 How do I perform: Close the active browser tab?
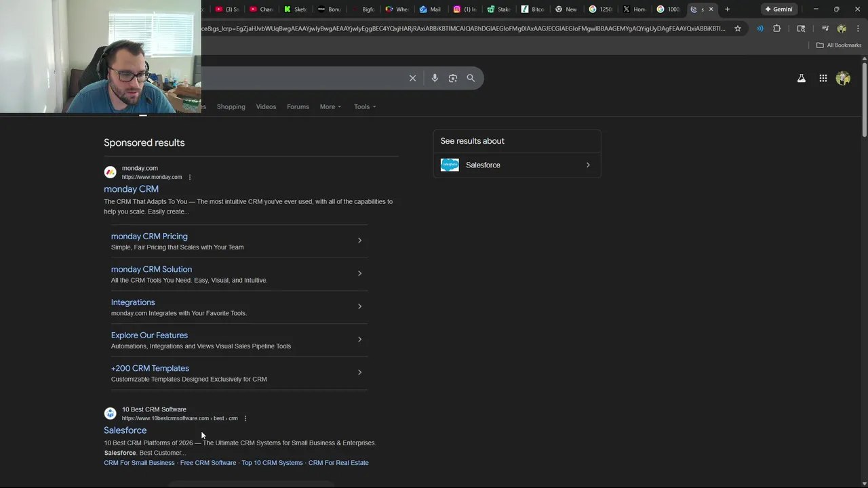[711, 9]
